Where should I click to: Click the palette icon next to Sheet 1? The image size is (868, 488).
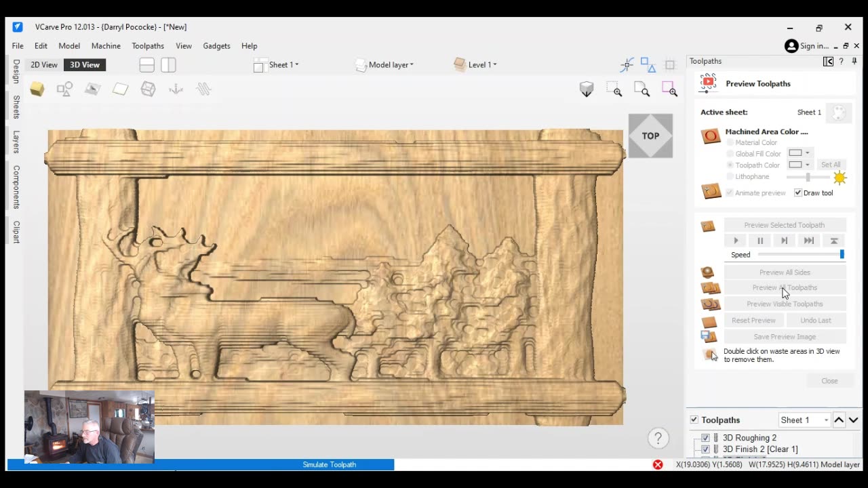click(839, 113)
